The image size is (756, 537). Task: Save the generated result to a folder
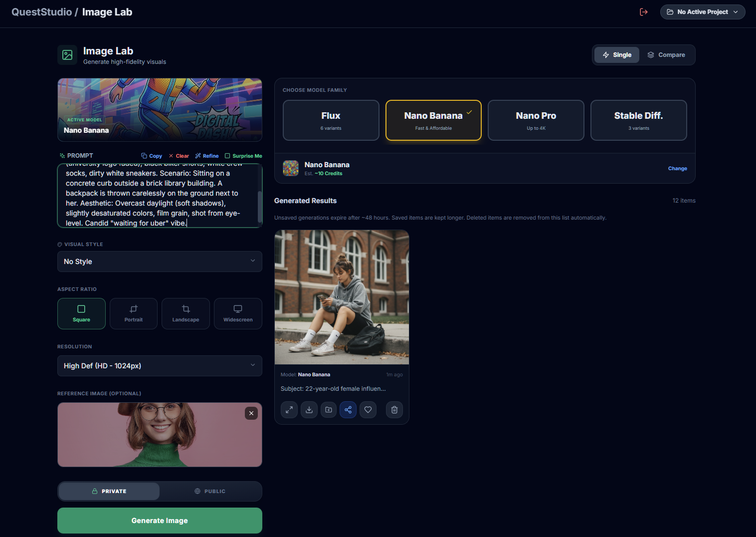328,410
